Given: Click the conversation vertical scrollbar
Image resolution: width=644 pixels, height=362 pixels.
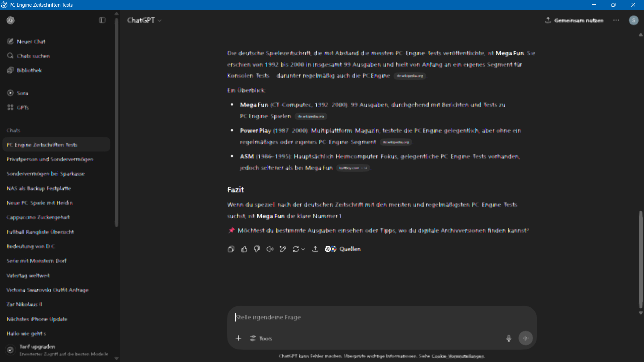Looking at the screenshot, I should [x=641, y=260].
